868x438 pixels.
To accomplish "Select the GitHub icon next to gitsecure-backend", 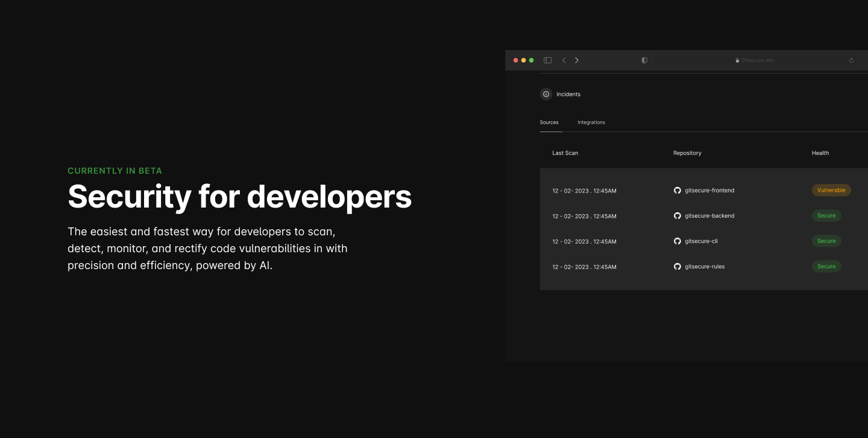I will click(x=678, y=215).
